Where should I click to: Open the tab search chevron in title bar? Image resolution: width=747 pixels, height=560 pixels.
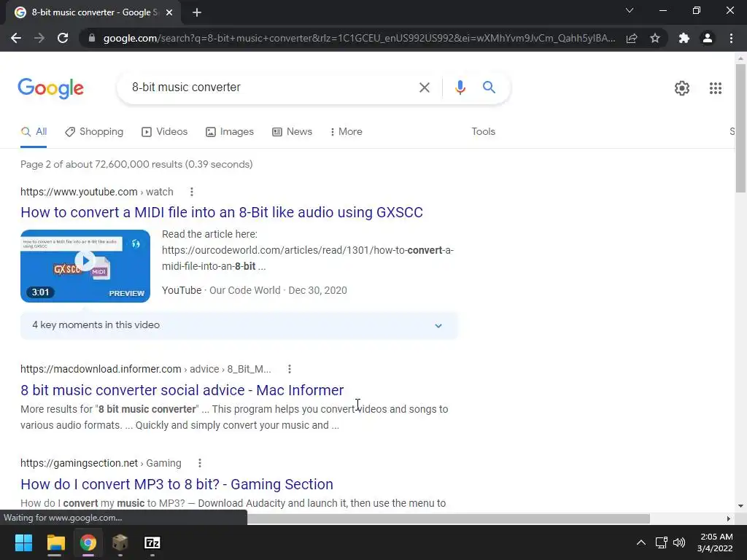pos(630,10)
